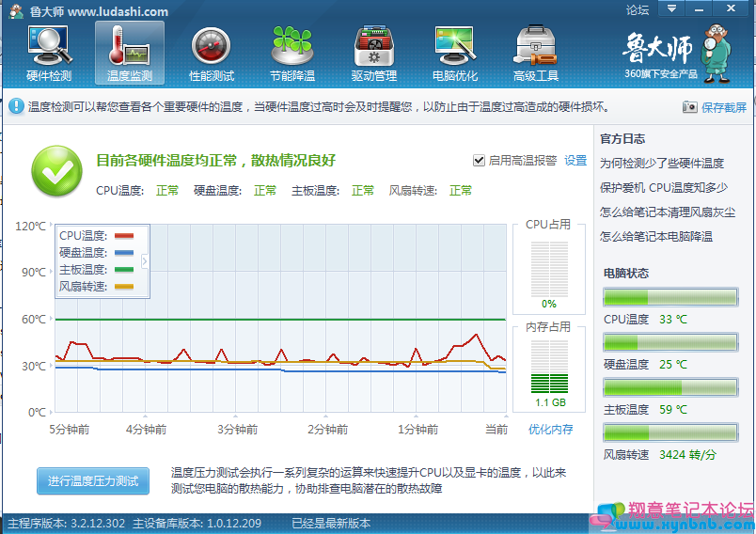Image resolution: width=756 pixels, height=534 pixels.
Task: Click the 59 ℃ motherboard temperature value
Action: (x=673, y=410)
